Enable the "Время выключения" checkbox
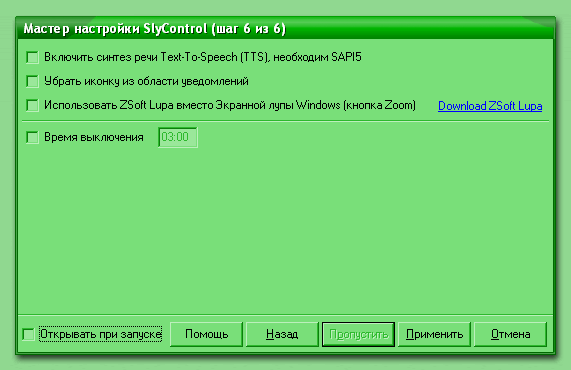 pos(32,137)
